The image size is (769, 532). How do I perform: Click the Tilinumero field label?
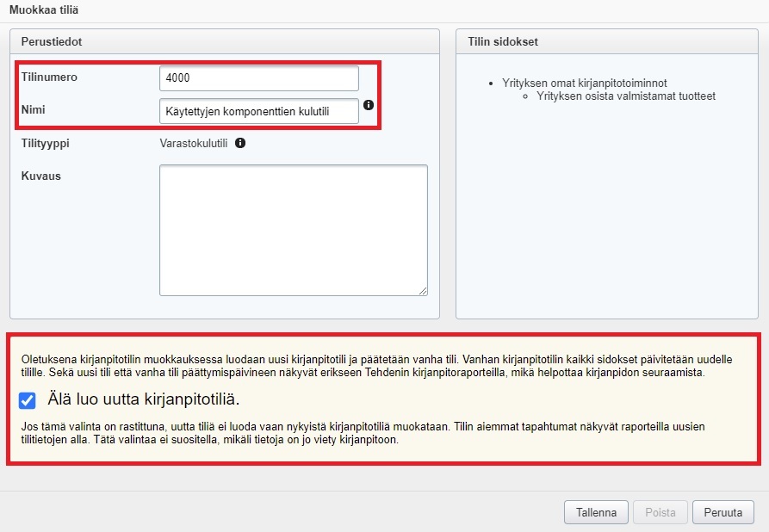coord(49,77)
